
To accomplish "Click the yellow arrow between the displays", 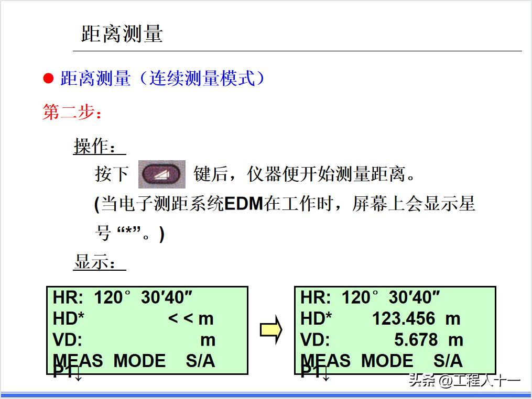I will (x=271, y=329).
